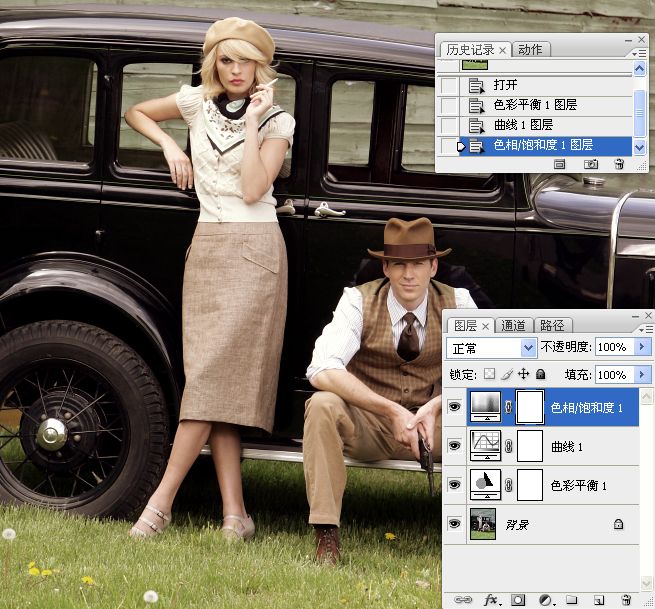The image size is (655, 609).
Task: Expand the 不透明度 opacity slider arrow
Action: coord(642,347)
